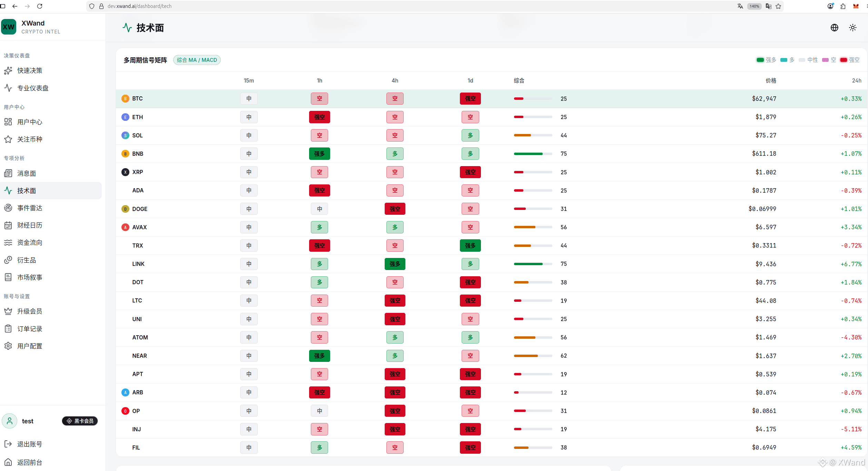Click the AVAX coin icon
868x471 pixels.
(x=125, y=227)
